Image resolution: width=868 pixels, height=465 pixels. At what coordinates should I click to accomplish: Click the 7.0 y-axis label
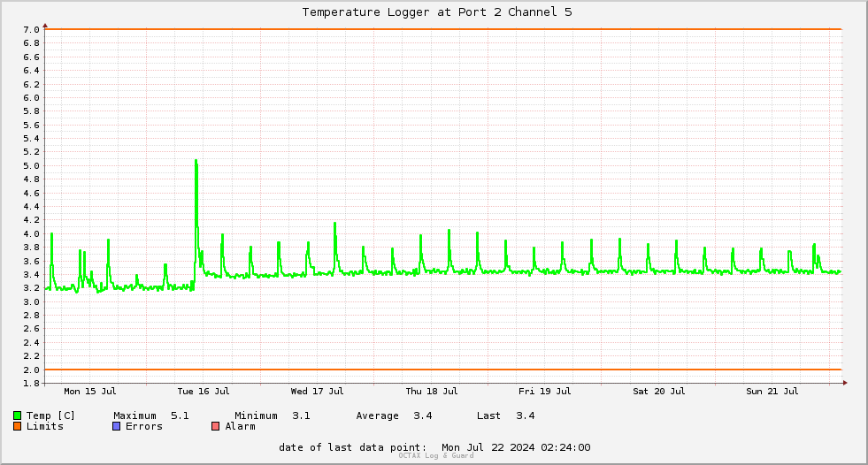tap(31, 30)
